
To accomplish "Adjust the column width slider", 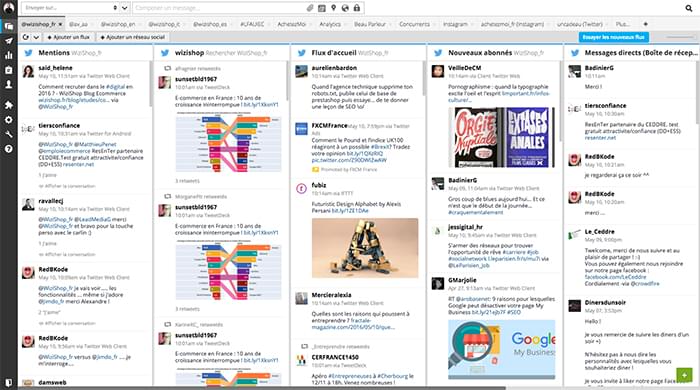I will [680, 37].
